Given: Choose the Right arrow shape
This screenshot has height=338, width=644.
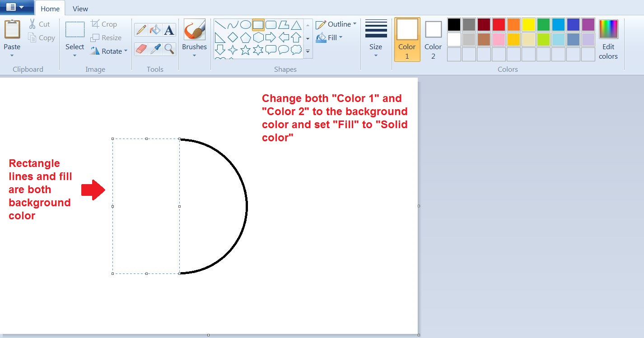Looking at the screenshot, I should pyautogui.click(x=271, y=37).
